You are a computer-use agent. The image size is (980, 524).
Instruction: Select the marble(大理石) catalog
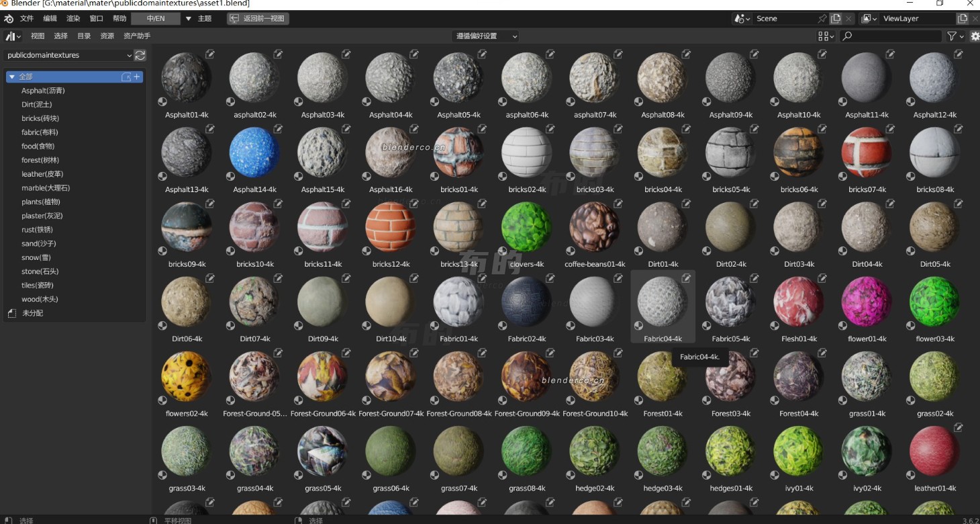46,188
